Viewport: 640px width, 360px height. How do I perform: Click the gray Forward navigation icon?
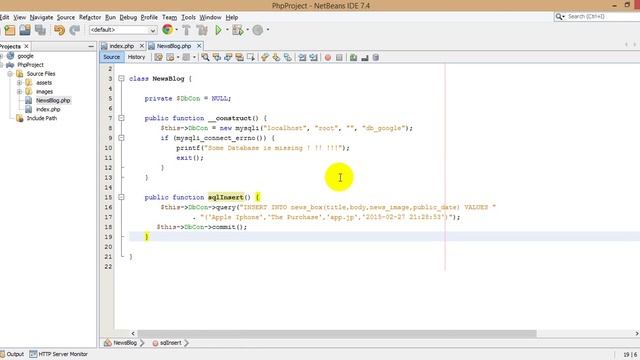tap(186, 58)
